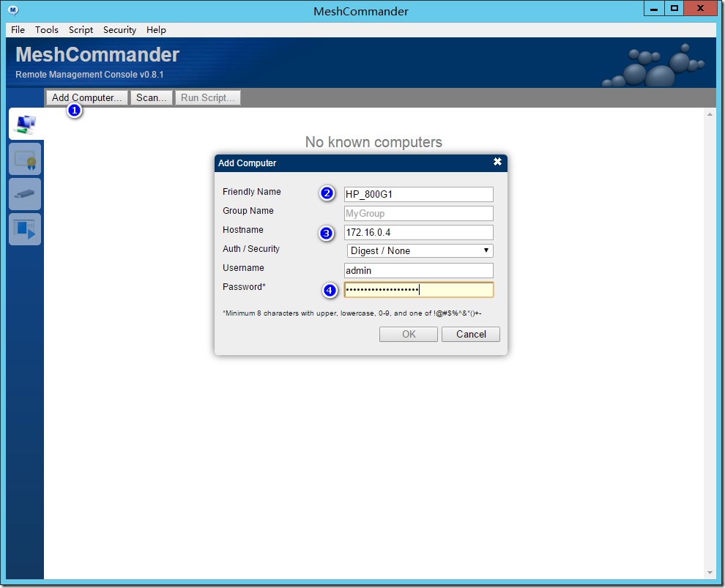Click the Friendly Name field showing HP_800G1

click(x=418, y=194)
